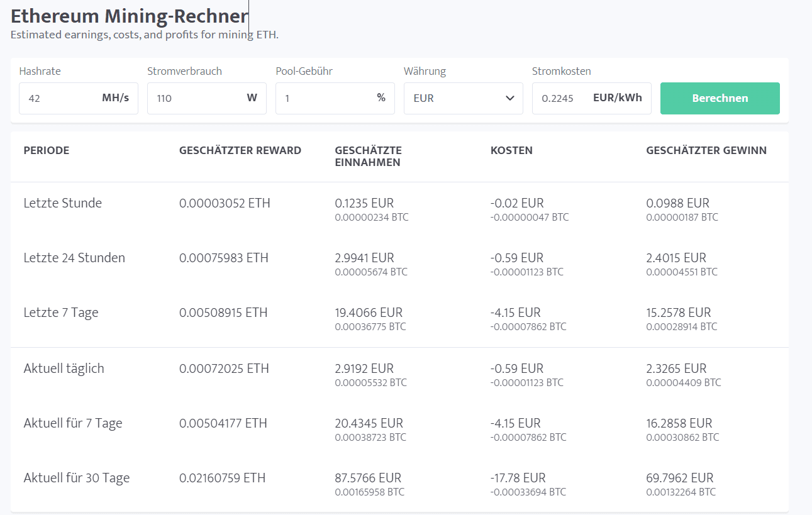Click the BTC profit 0.00030862 BTC
This screenshot has height=515, width=812.
pyautogui.click(x=683, y=438)
